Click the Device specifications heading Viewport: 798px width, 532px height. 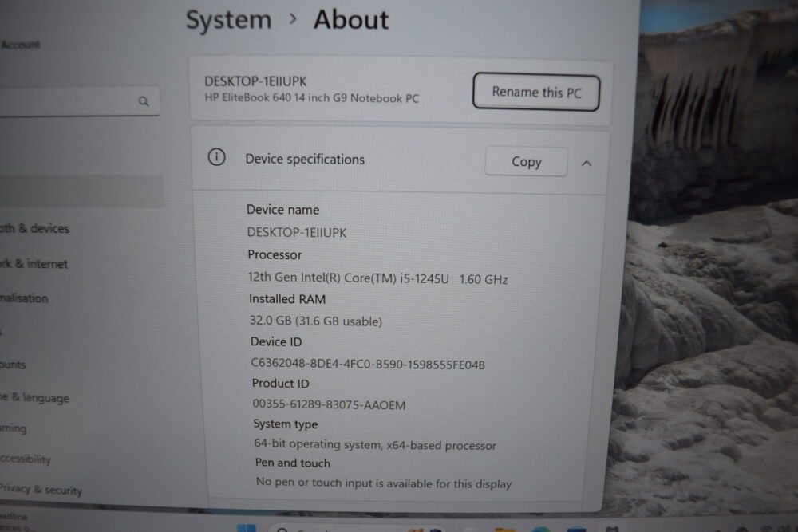click(x=305, y=160)
